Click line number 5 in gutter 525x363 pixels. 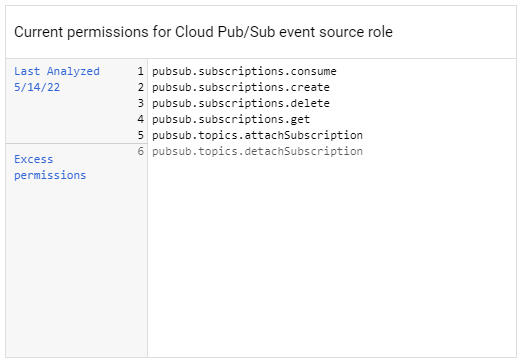point(141,135)
